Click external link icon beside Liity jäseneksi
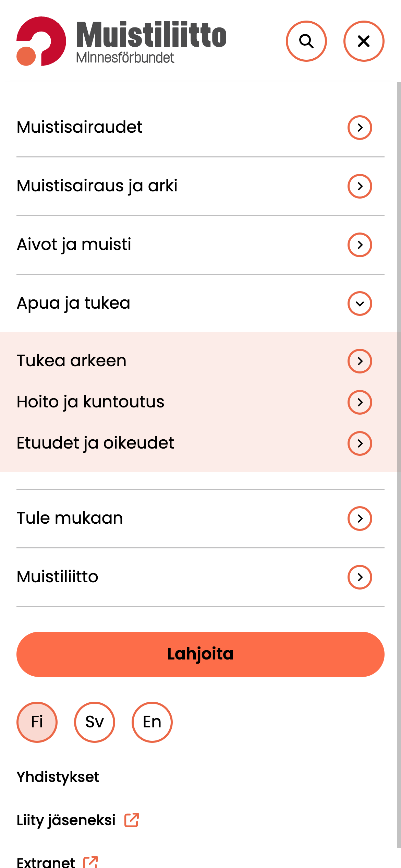This screenshot has width=401, height=868. click(132, 820)
